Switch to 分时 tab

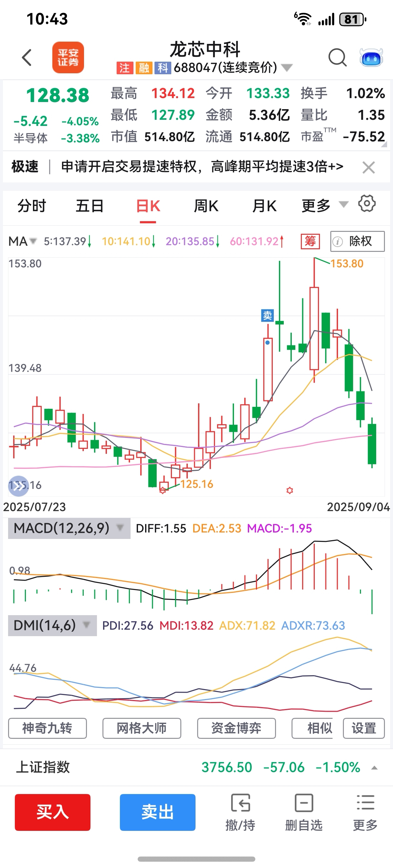pyautogui.click(x=32, y=206)
